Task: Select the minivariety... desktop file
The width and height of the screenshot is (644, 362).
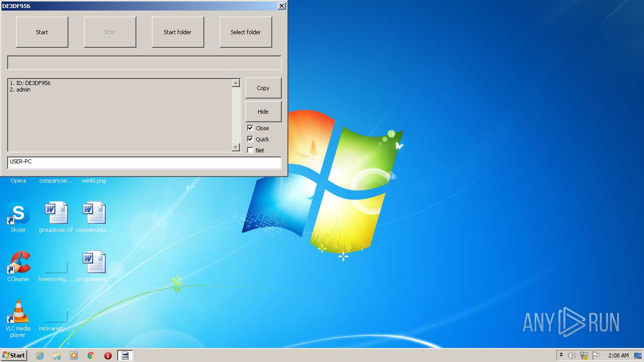Action: pyautogui.click(x=56, y=319)
